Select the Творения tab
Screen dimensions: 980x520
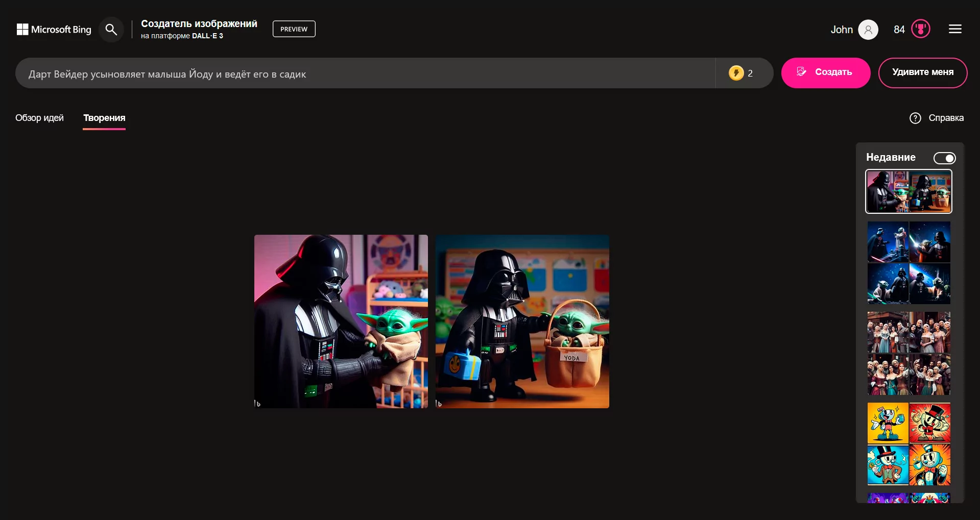[x=104, y=118]
